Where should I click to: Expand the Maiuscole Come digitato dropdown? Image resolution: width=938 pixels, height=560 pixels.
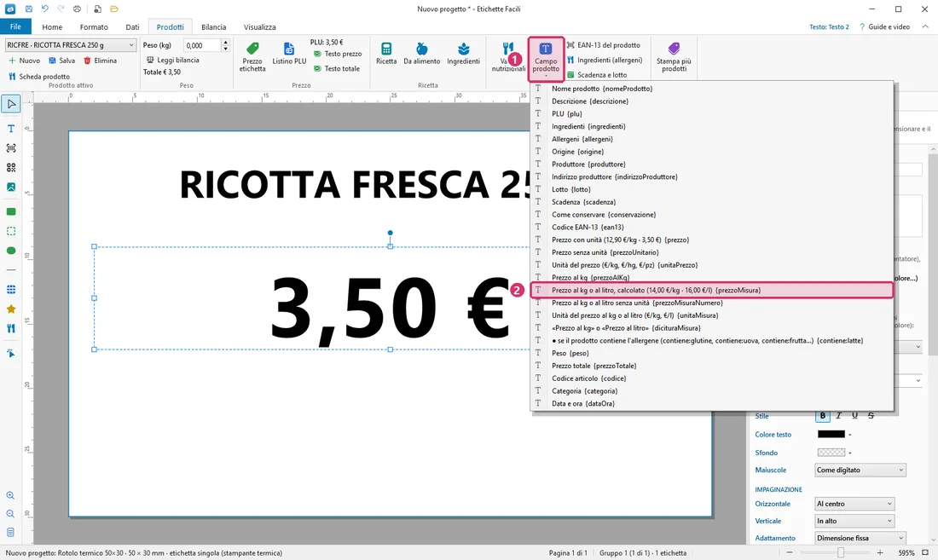[860, 470]
